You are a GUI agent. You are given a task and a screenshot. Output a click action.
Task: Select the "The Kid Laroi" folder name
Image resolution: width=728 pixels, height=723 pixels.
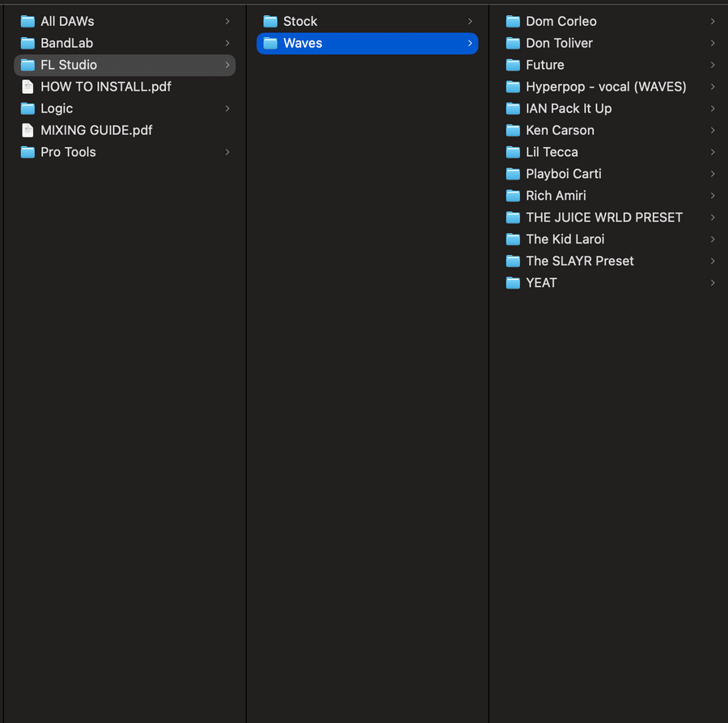pyautogui.click(x=565, y=239)
